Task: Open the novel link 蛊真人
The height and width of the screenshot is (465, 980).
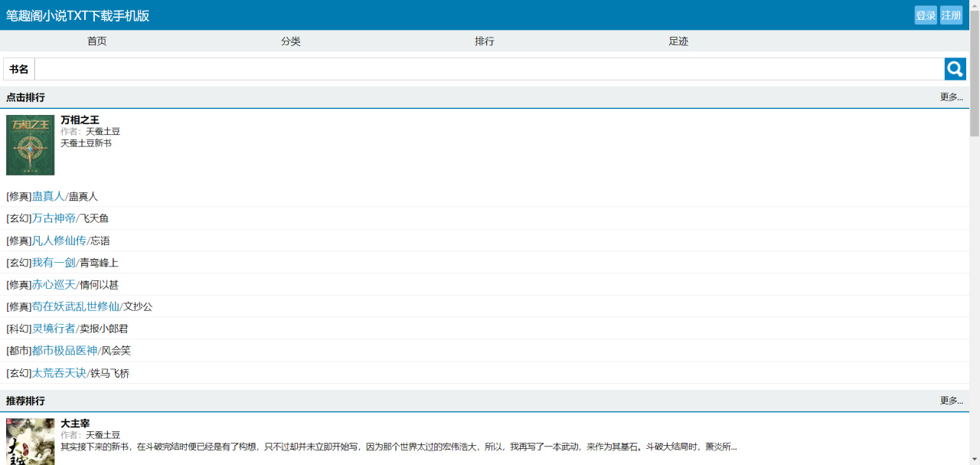Action: pos(48,196)
